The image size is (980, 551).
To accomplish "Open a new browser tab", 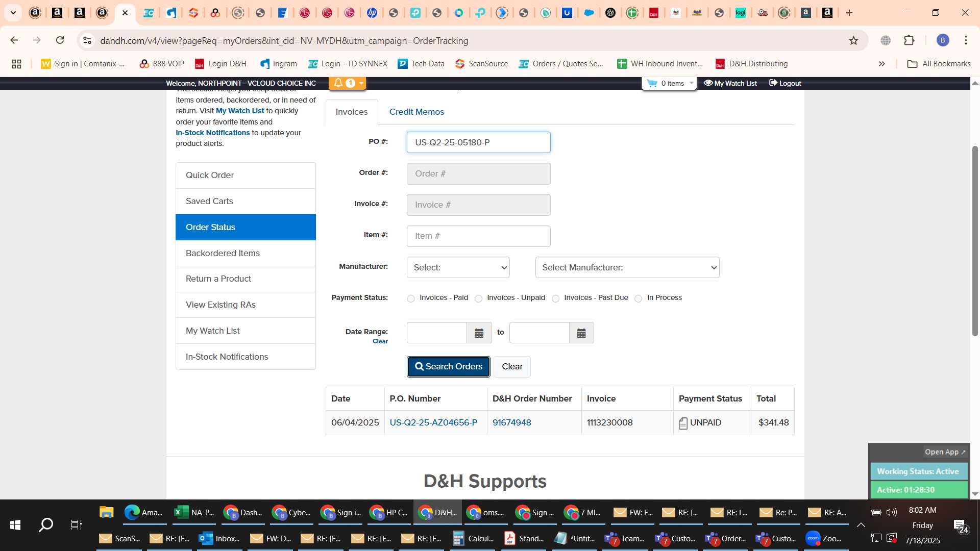I will [x=849, y=13].
